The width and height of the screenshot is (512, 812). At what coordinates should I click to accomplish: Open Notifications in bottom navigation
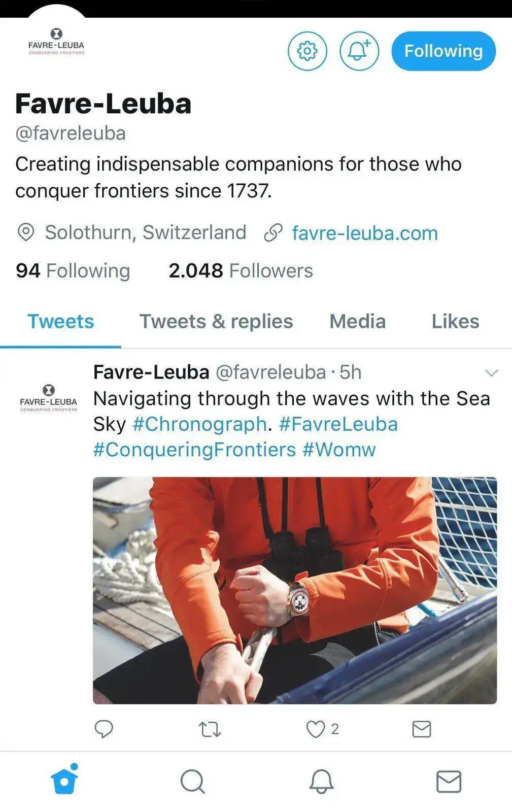point(321,781)
